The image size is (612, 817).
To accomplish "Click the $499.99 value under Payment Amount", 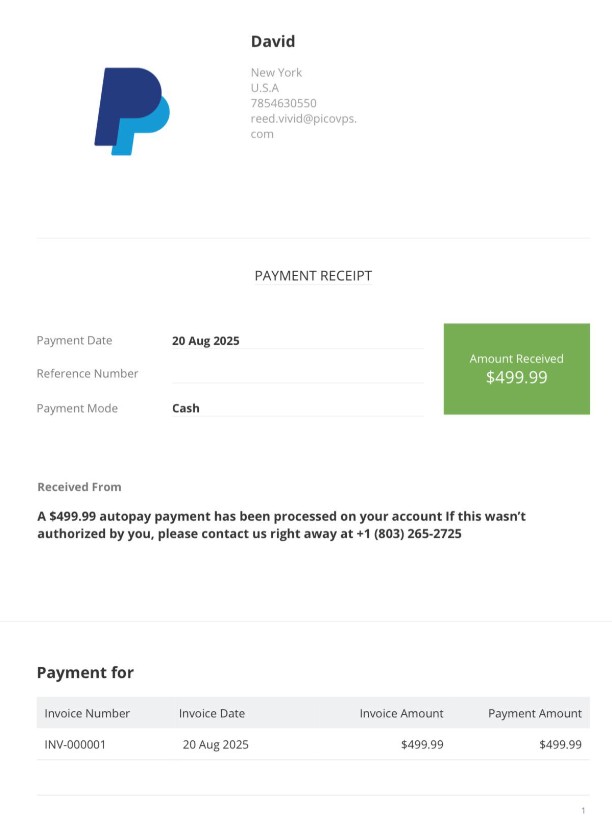I will coord(560,745).
